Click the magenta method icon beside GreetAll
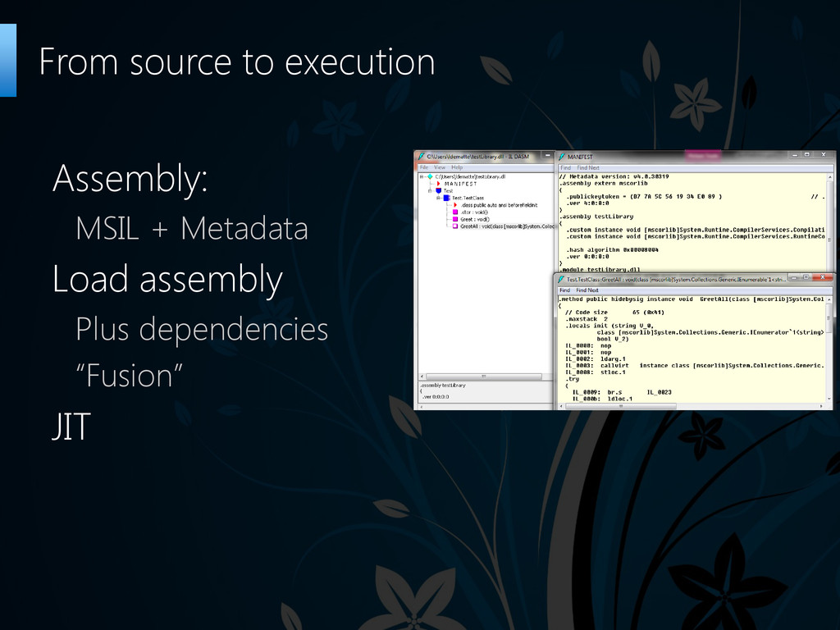This screenshot has height=630, width=840. (455, 226)
